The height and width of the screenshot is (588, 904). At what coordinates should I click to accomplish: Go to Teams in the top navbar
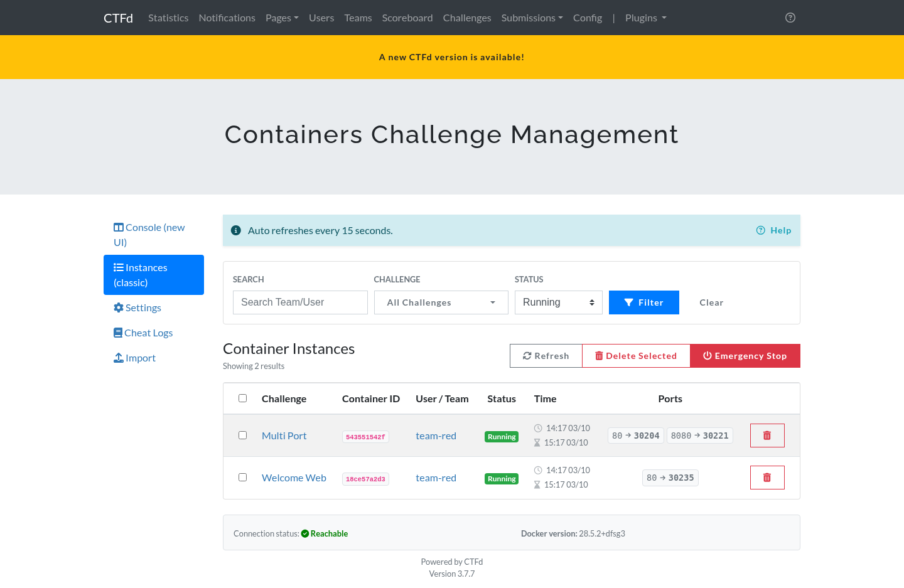pos(358,18)
